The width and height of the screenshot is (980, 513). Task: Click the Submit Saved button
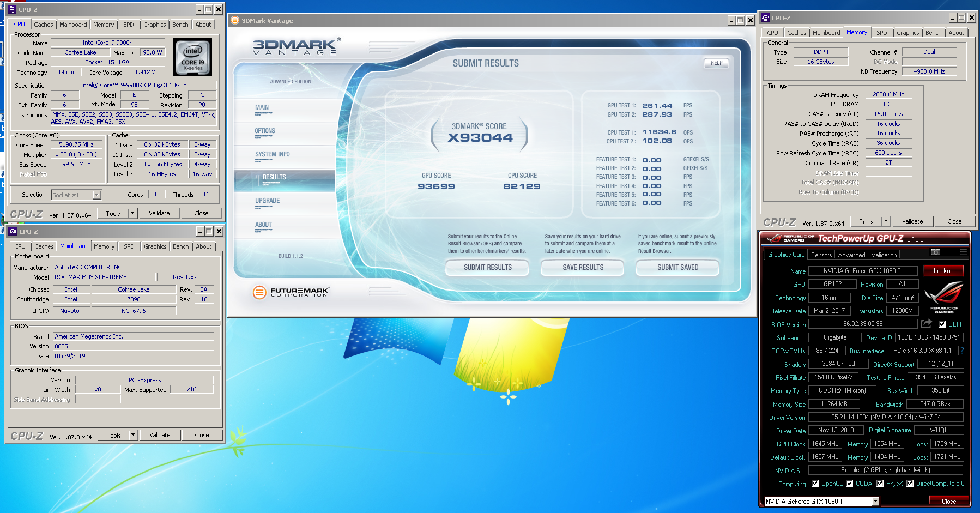coord(677,268)
